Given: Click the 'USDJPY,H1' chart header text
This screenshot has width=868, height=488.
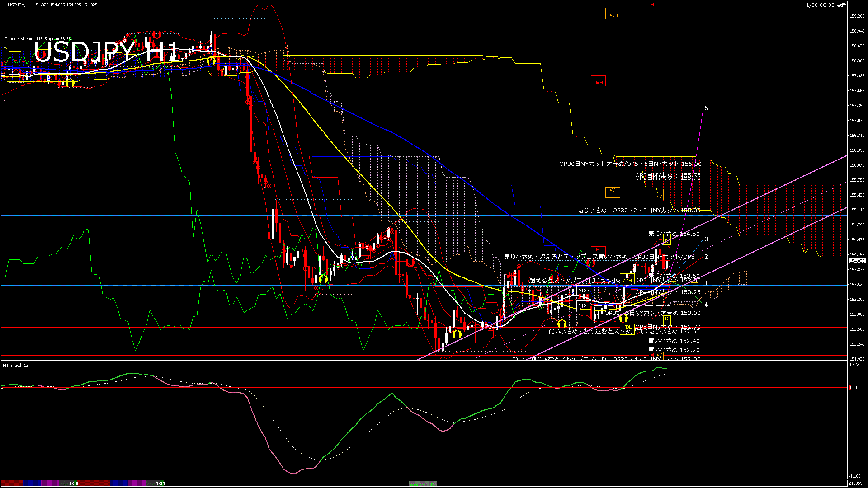Looking at the screenshot, I should click(x=20, y=5).
